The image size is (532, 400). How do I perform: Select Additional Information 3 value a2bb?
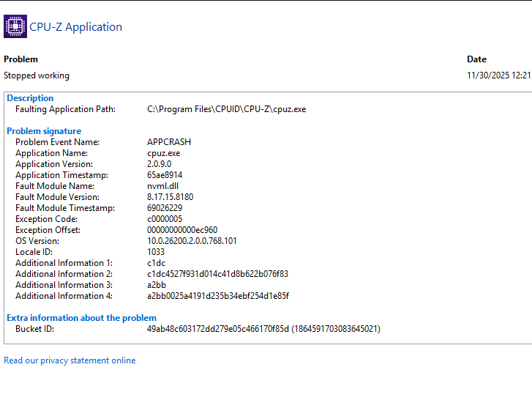tap(157, 285)
